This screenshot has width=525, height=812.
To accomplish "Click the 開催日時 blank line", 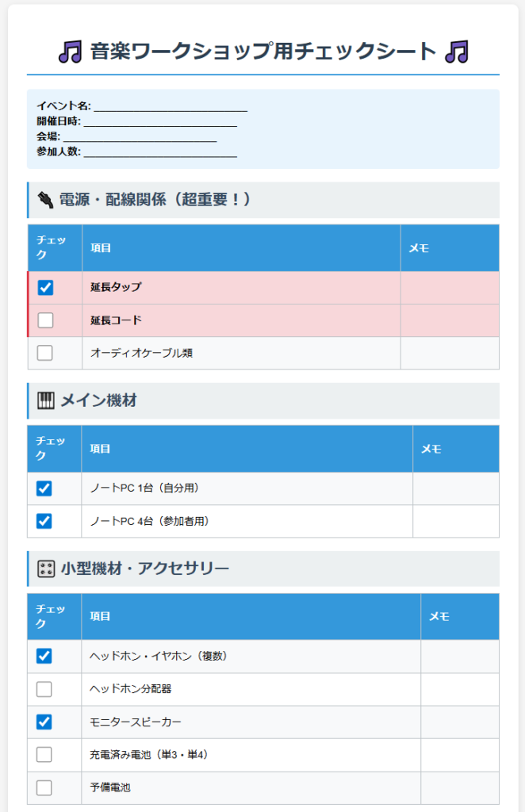I will coord(160,121).
